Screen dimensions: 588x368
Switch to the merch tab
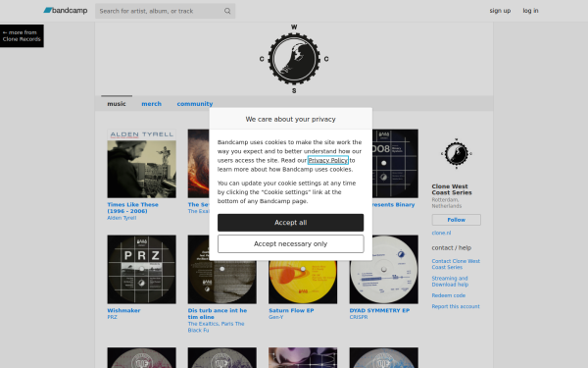[x=152, y=104]
